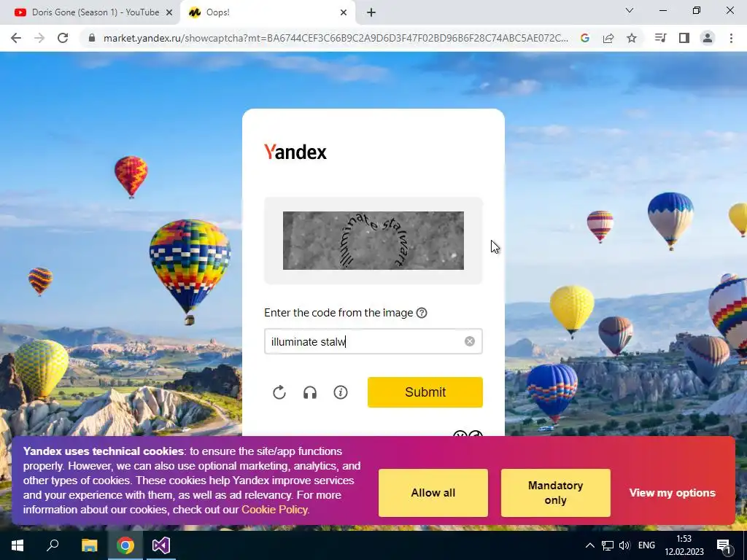
Task: Focus the captcha code text field
Action: coord(365,341)
